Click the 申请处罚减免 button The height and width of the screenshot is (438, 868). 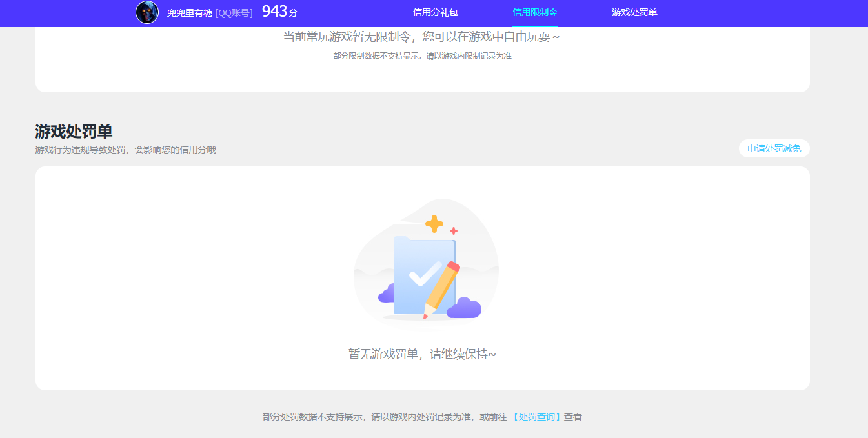pos(774,149)
